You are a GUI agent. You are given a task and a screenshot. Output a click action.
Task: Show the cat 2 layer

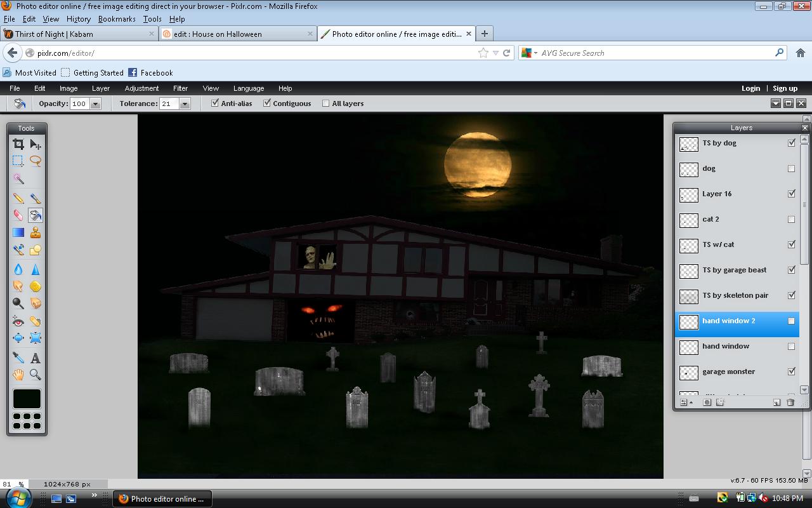[x=791, y=219]
